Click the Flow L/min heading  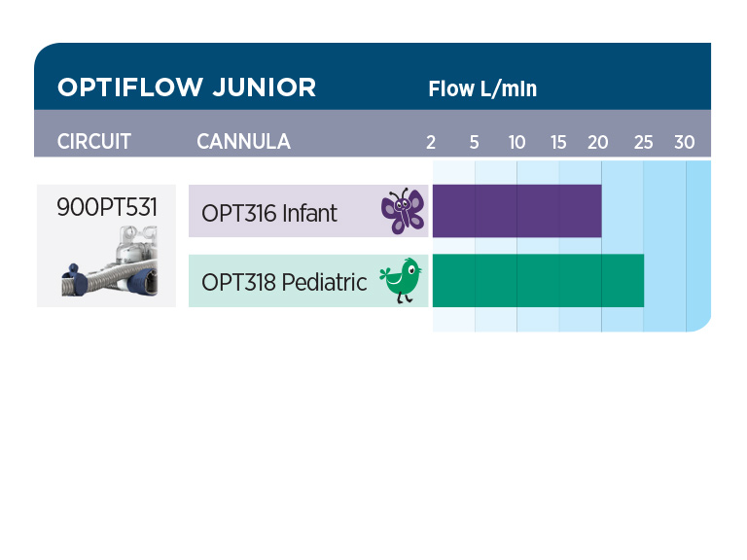482,88
